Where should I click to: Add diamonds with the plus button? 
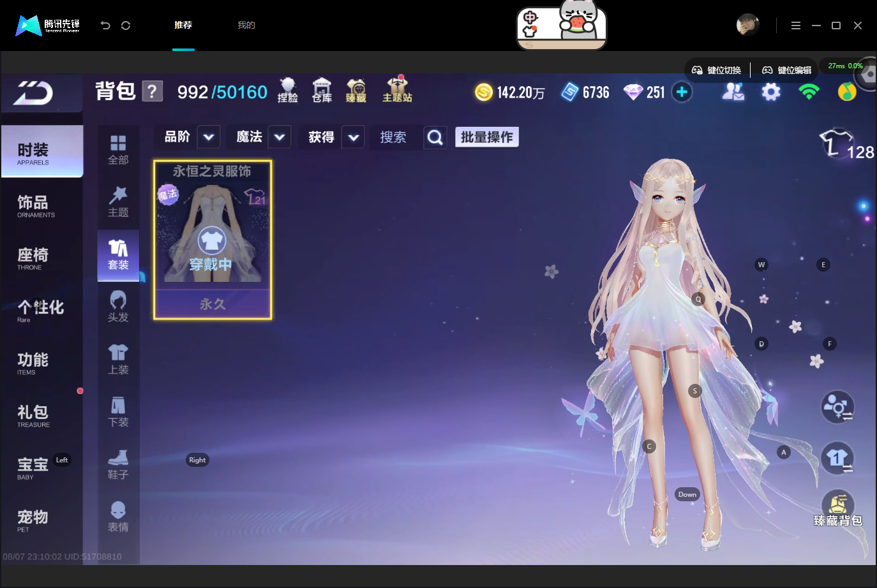tap(682, 92)
